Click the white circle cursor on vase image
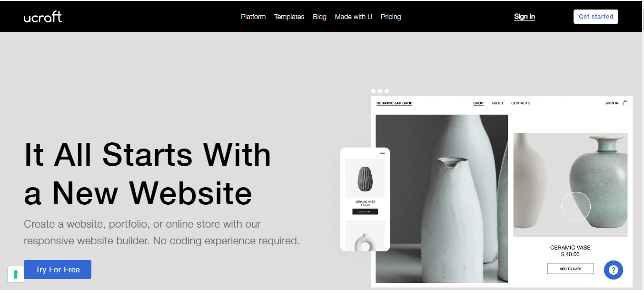This screenshot has width=644, height=290. click(x=576, y=207)
